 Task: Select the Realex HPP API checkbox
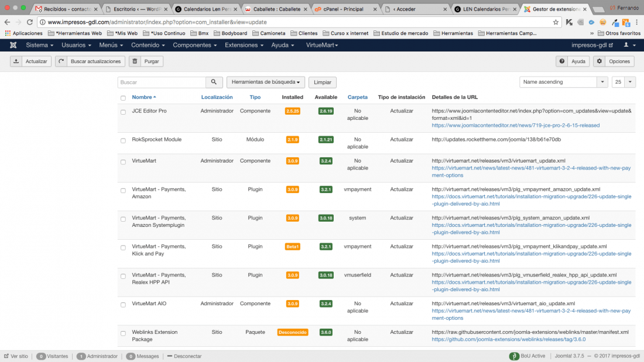click(123, 276)
